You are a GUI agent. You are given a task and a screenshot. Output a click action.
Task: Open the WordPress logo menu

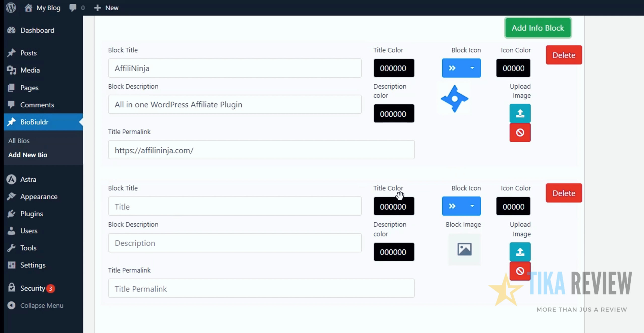pos(11,8)
